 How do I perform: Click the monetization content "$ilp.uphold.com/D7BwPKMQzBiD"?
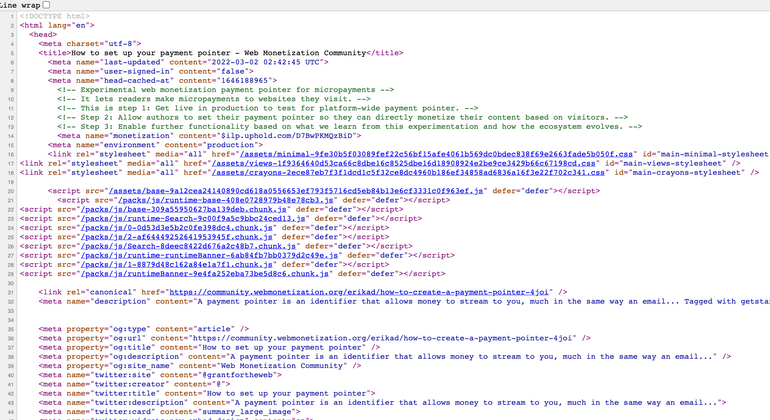(x=286, y=136)
